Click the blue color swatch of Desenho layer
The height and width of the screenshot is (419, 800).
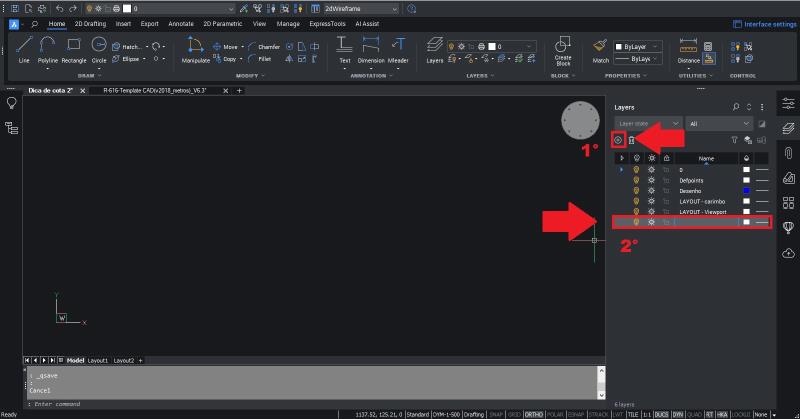tap(746, 191)
